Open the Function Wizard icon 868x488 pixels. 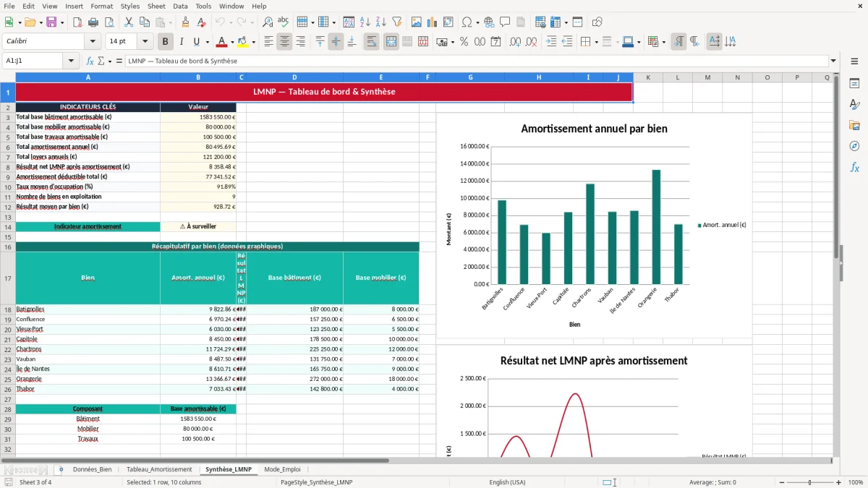(x=90, y=61)
